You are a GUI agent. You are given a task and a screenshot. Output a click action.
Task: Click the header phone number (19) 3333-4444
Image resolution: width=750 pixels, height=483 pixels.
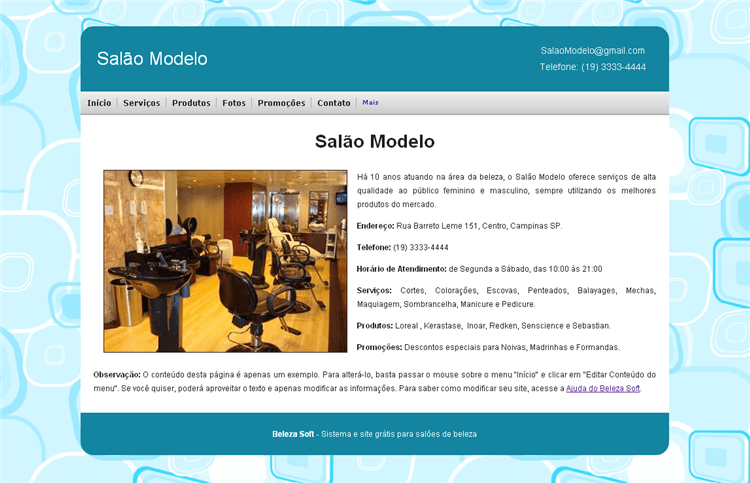coord(614,67)
